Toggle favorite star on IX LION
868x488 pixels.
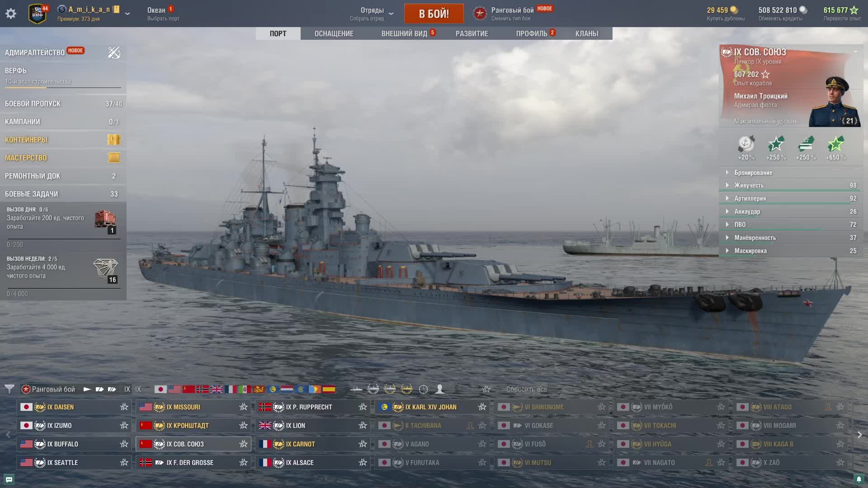363,426
